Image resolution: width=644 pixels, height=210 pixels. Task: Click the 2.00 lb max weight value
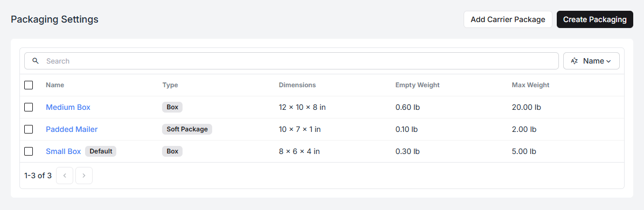click(524, 129)
